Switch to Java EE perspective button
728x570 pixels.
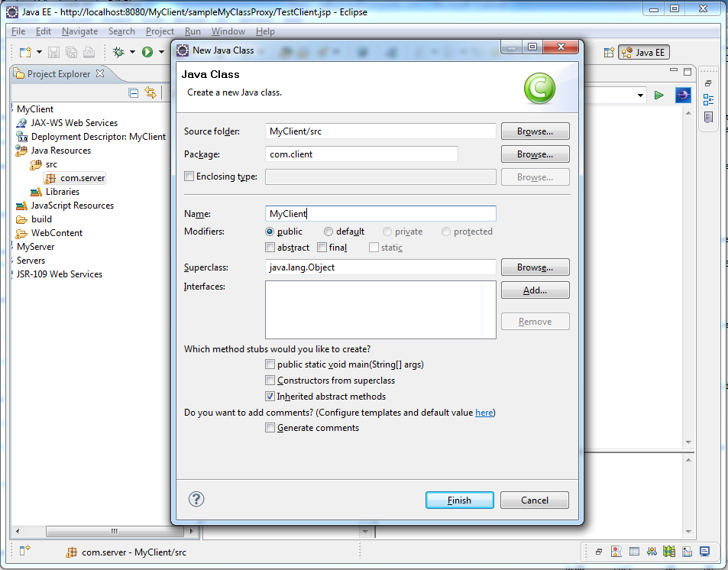645,53
